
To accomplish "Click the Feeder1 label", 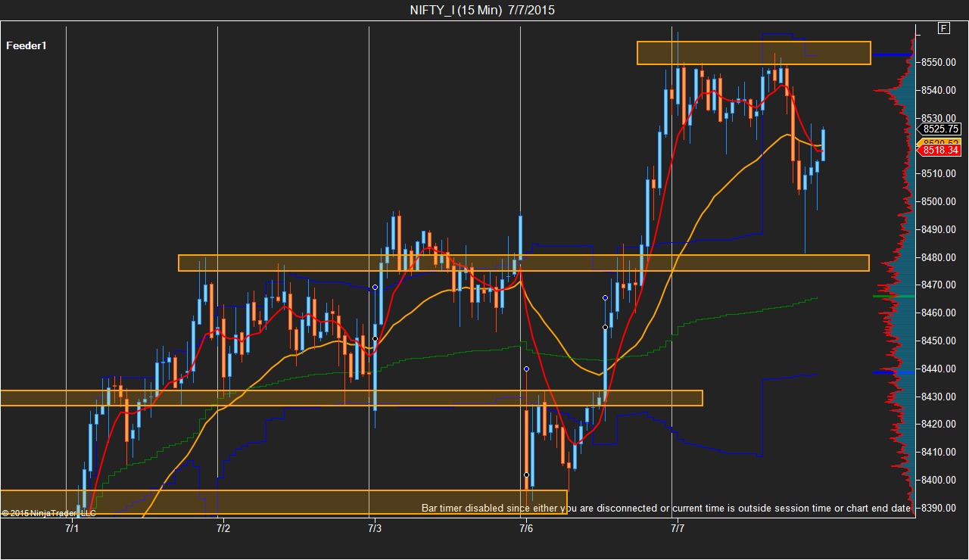I will click(26, 45).
